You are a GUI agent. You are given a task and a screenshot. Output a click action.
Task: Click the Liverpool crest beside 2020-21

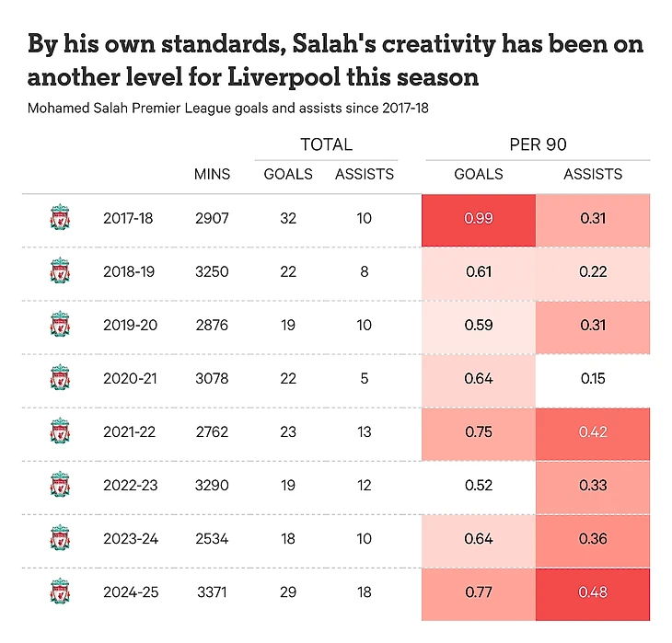click(60, 379)
